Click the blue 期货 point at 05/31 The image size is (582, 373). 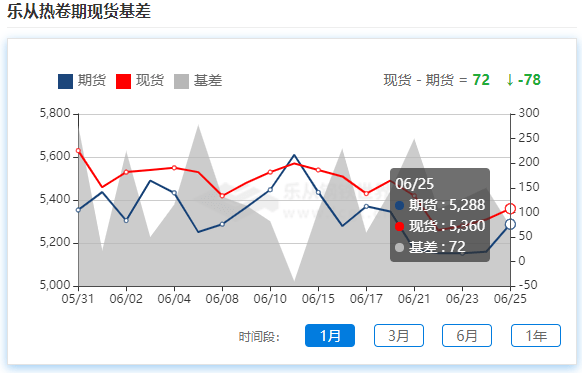78,210
